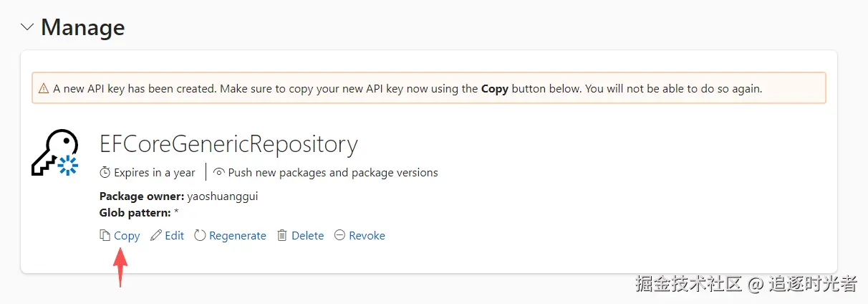Image resolution: width=868 pixels, height=304 pixels.
Task: Click the Glob pattern line
Action: coord(139,213)
